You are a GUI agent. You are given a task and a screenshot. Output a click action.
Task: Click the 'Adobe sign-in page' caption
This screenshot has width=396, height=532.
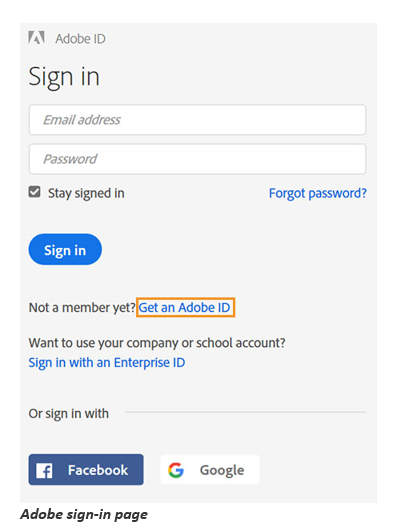point(84,515)
